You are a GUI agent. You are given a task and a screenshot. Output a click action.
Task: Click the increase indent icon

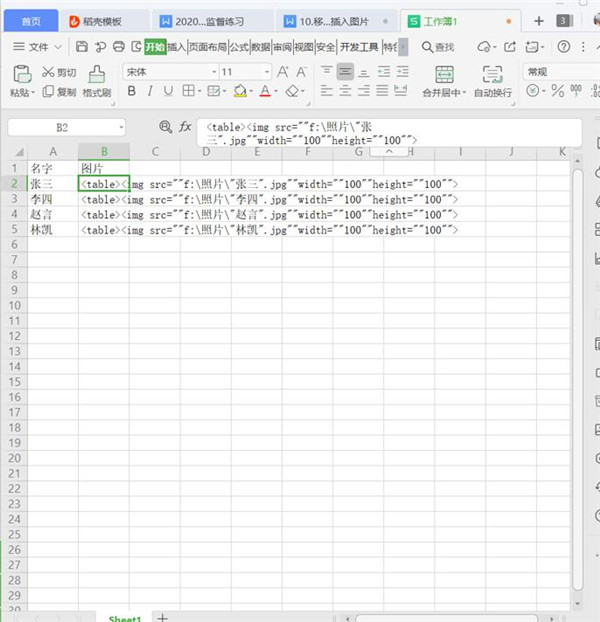(402, 71)
